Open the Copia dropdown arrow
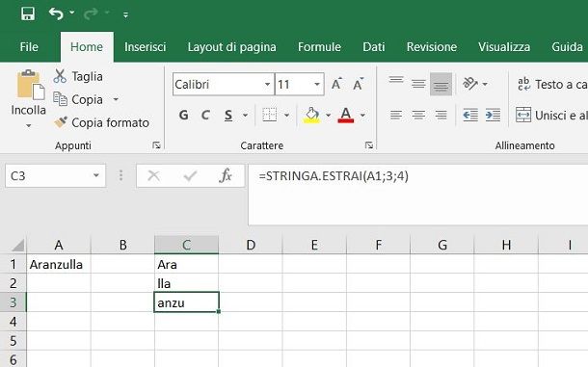The image size is (588, 367). 116,99
